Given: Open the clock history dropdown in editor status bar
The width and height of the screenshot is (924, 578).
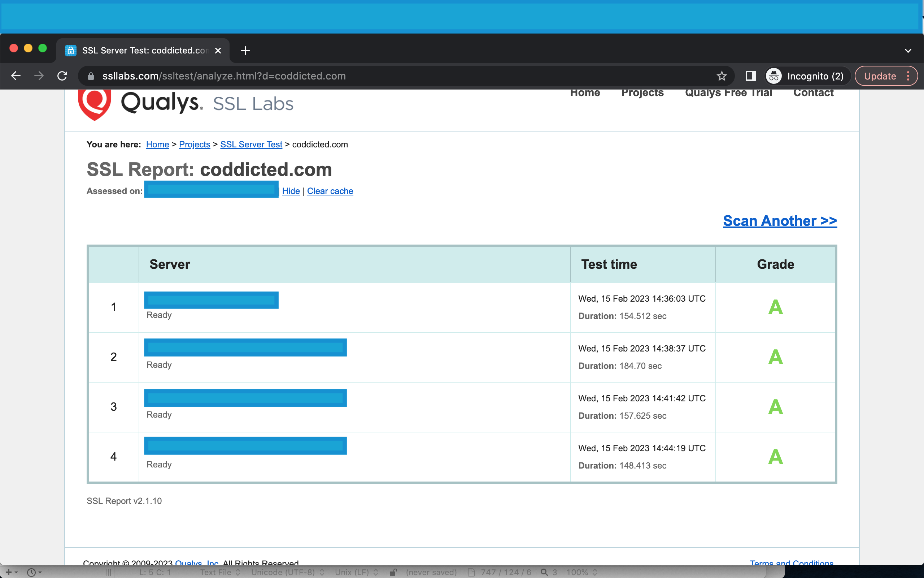Looking at the screenshot, I should point(34,572).
